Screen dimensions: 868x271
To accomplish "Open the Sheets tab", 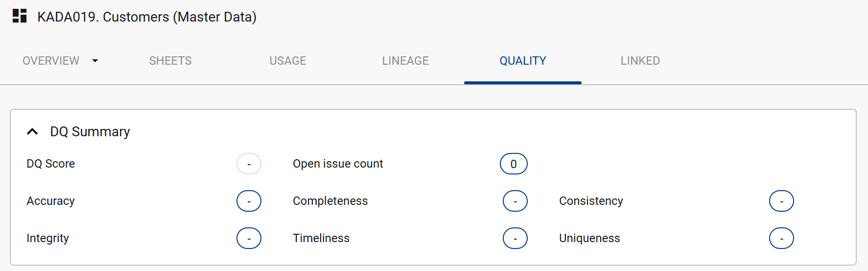I will pyautogui.click(x=170, y=61).
